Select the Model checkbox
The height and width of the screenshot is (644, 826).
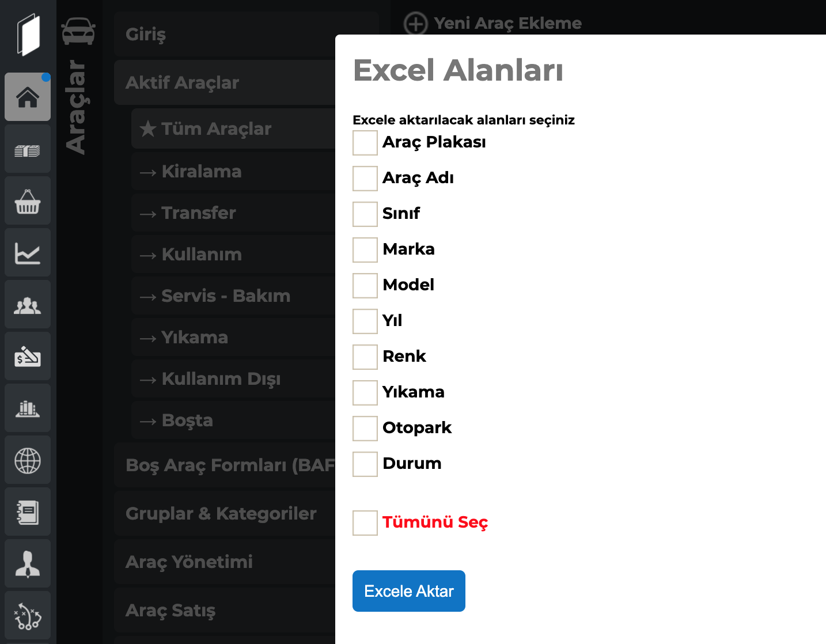[x=365, y=286]
